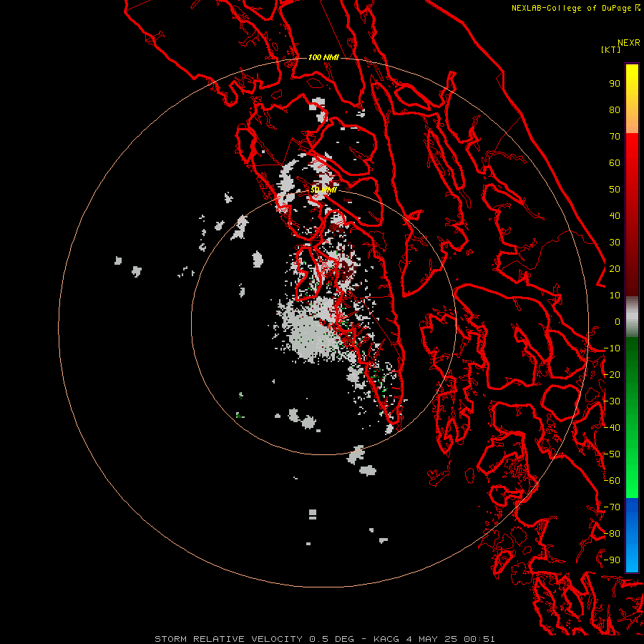Click the -40 value on velocity scale

[612, 428]
